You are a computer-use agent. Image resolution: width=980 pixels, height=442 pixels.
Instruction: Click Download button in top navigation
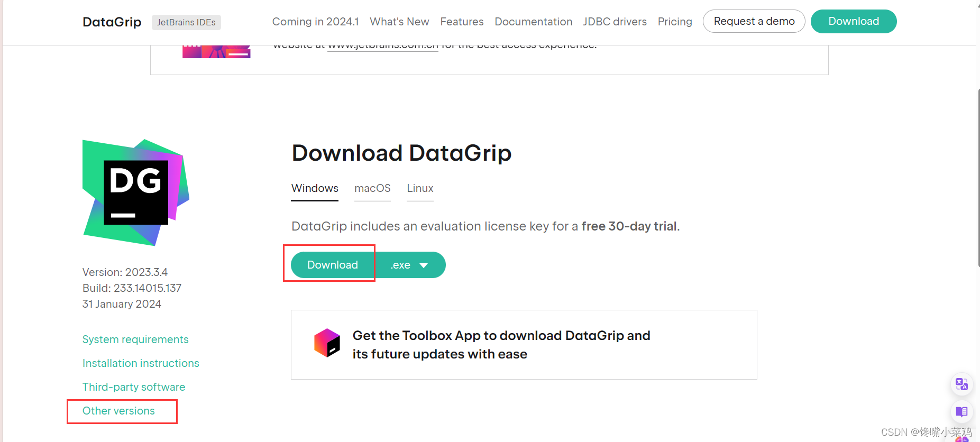pos(854,21)
